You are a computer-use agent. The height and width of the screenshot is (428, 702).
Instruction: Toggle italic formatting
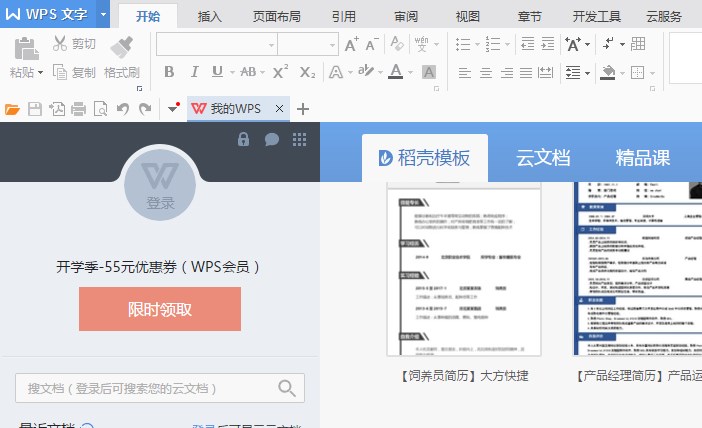(x=194, y=72)
